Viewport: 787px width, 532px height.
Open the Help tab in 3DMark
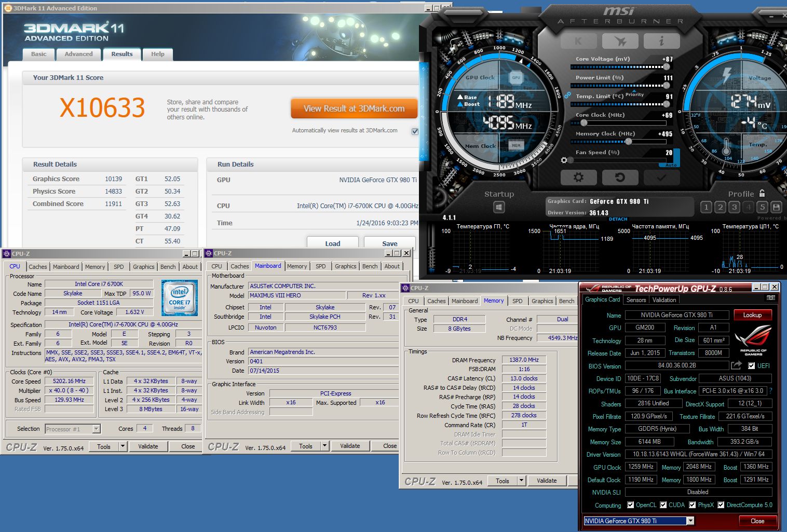[158, 54]
